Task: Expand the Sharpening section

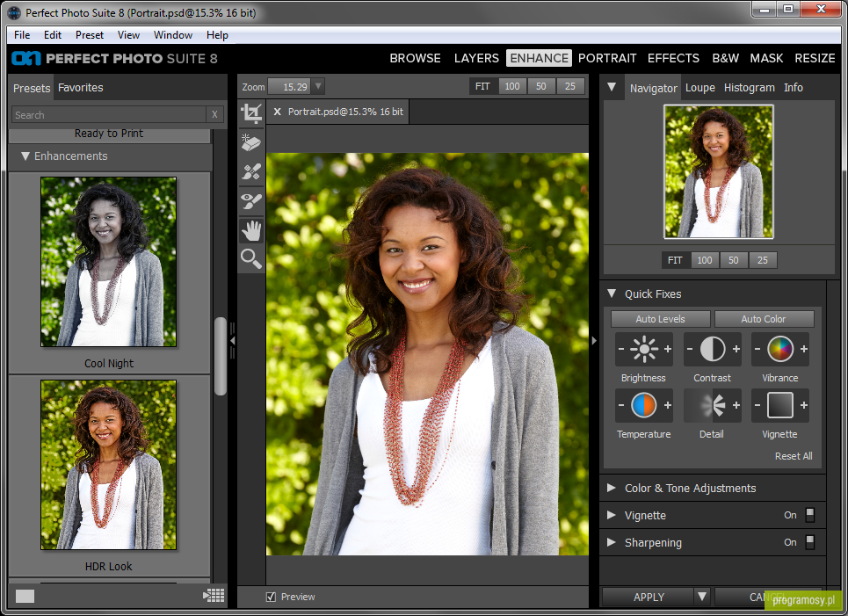Action: click(x=611, y=542)
